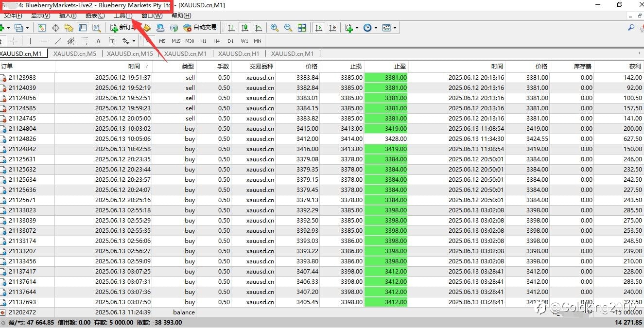Toggle the chart auto-scroll button

pyautogui.click(x=319, y=28)
